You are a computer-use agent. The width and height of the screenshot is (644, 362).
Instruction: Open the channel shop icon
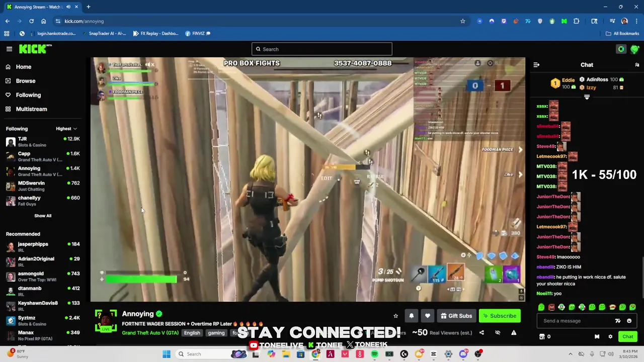[542, 336]
